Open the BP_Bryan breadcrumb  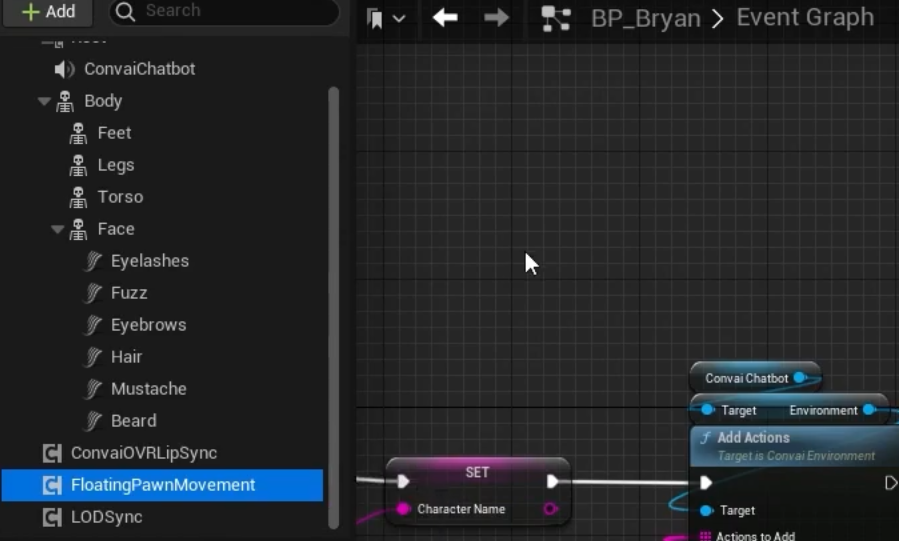pyautogui.click(x=646, y=18)
